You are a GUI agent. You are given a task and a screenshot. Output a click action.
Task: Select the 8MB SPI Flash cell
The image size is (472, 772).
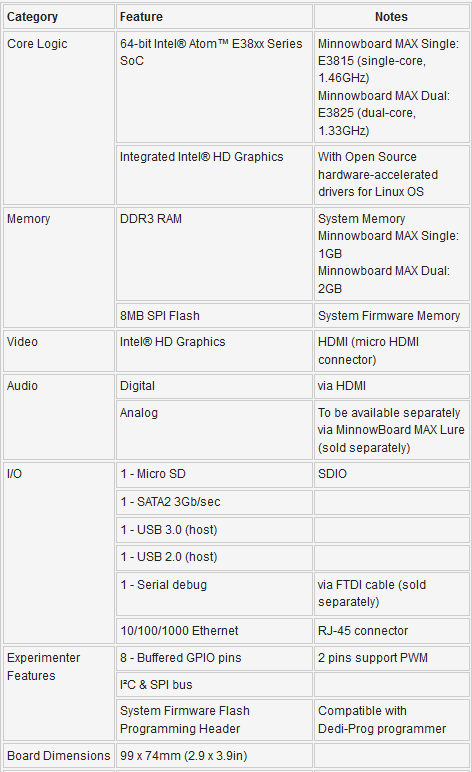pos(214,316)
